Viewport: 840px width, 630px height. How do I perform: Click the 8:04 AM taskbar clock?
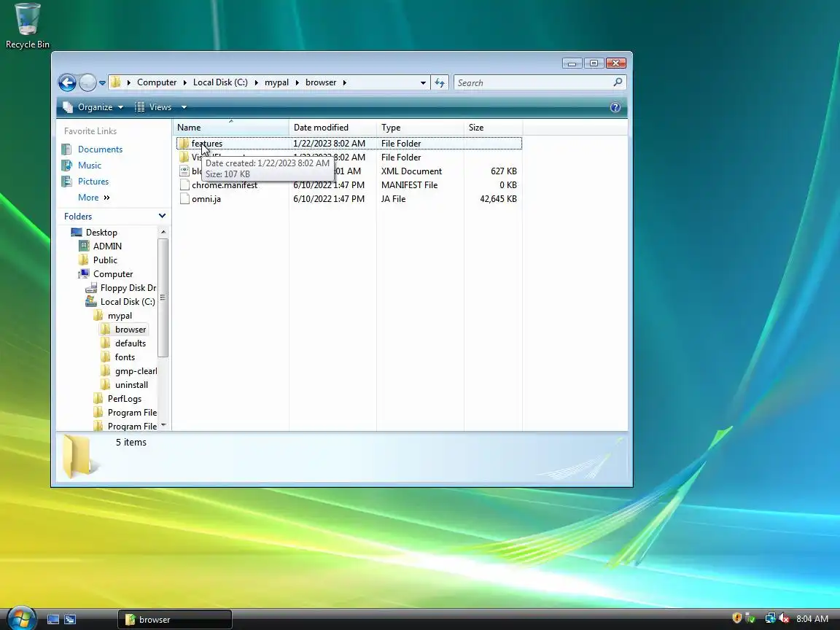click(812, 619)
